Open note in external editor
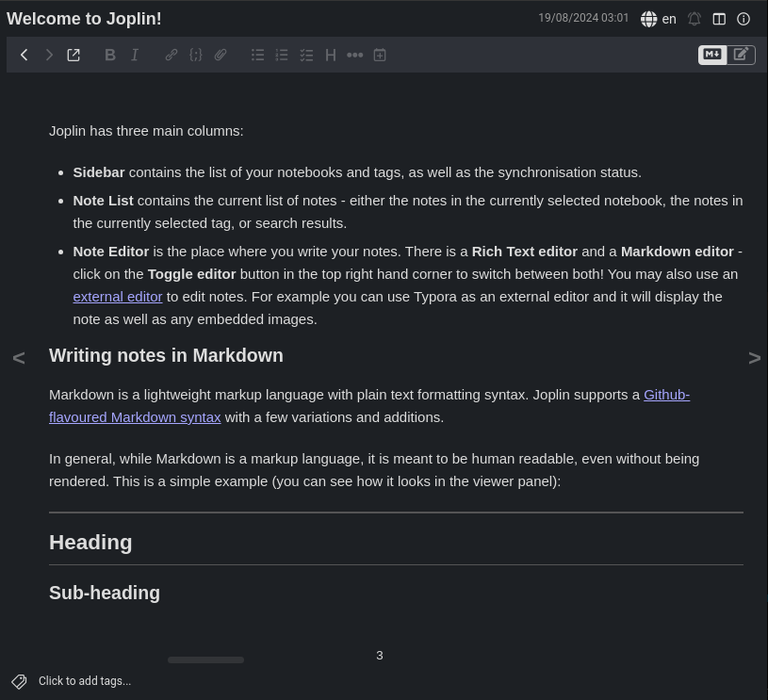 (74, 55)
